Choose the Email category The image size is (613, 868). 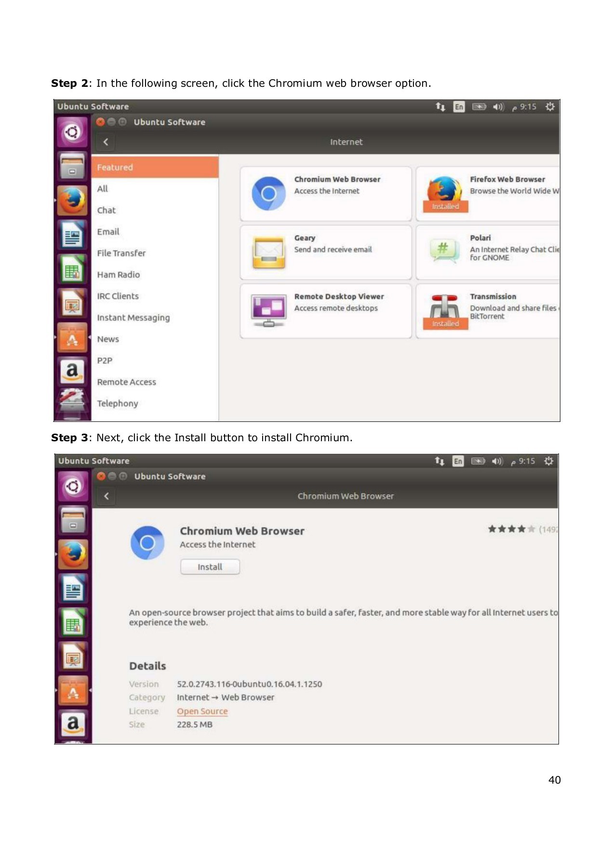108,231
